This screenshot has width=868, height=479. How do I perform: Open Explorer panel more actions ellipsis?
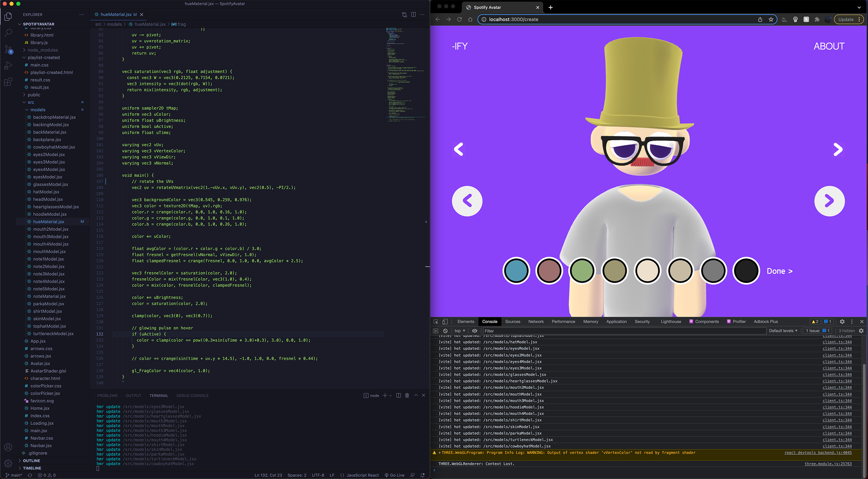(82, 14)
